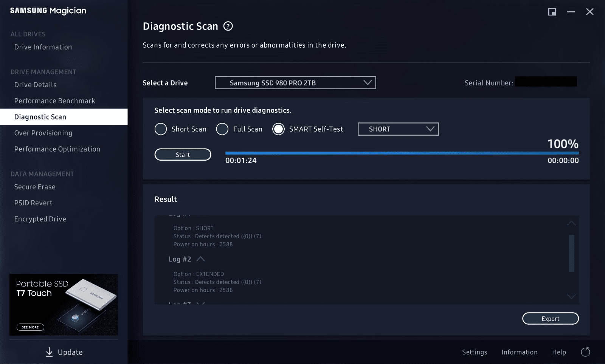Select the Full Scan radio button
The image size is (605, 364).
222,129
